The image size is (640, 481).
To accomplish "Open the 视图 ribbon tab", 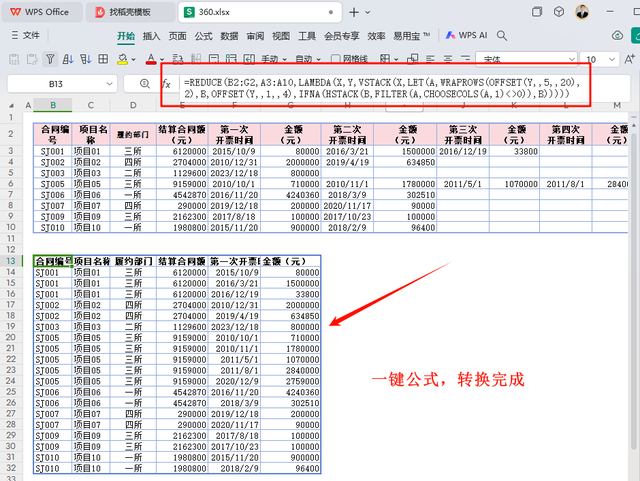I will click(281, 36).
